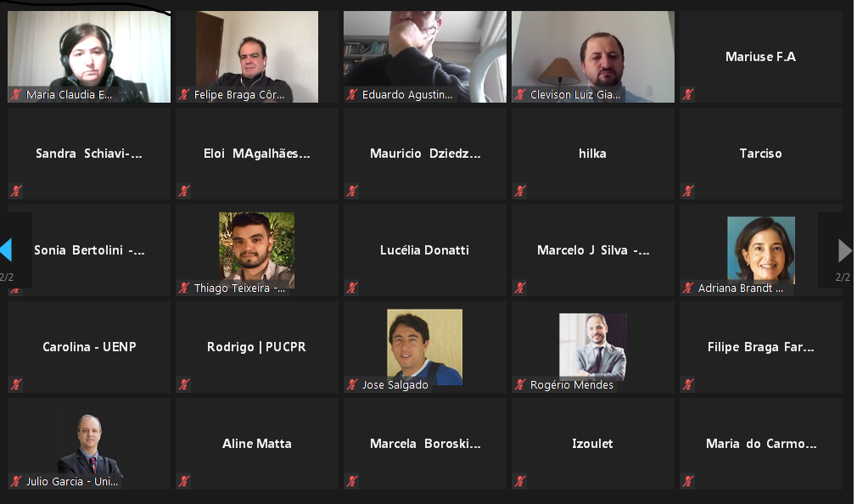The width and height of the screenshot is (857, 504).
Task: Select Adriana Brandt's profile picture tile
Action: (761, 250)
